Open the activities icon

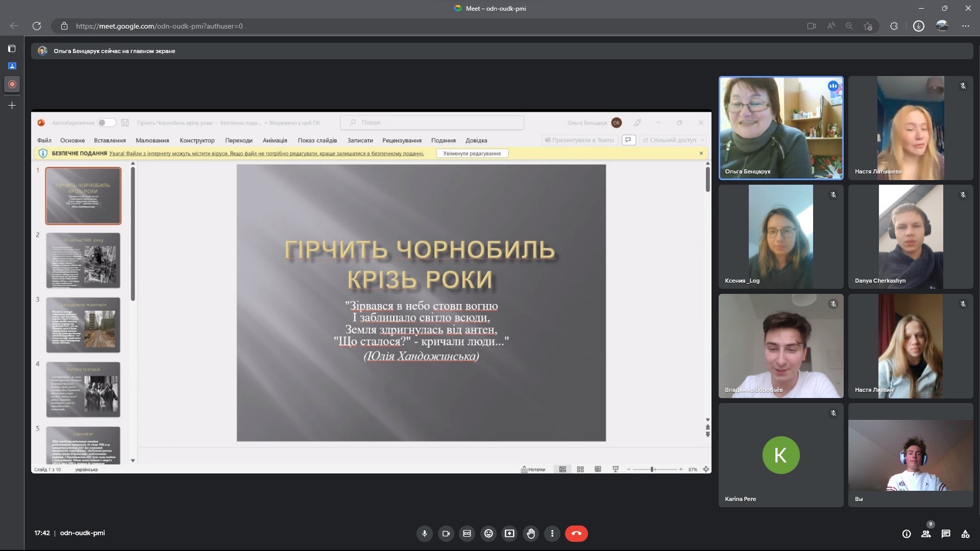[x=965, y=534]
